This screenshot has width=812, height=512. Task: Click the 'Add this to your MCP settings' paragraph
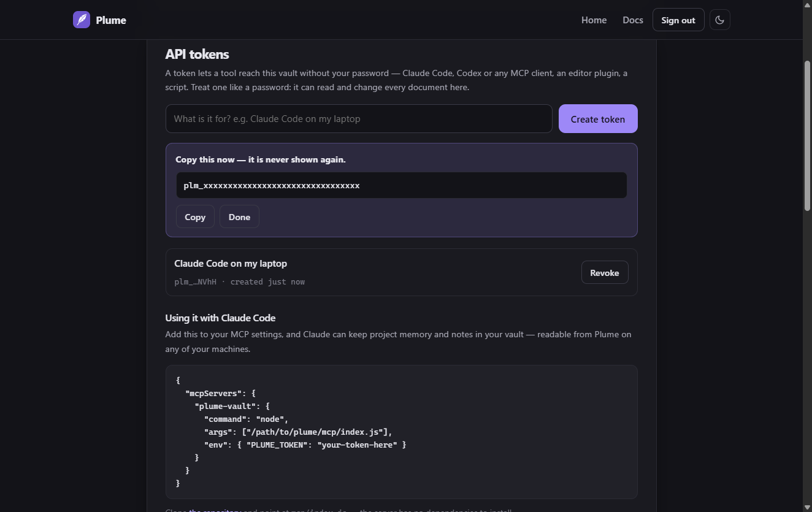[x=398, y=342]
